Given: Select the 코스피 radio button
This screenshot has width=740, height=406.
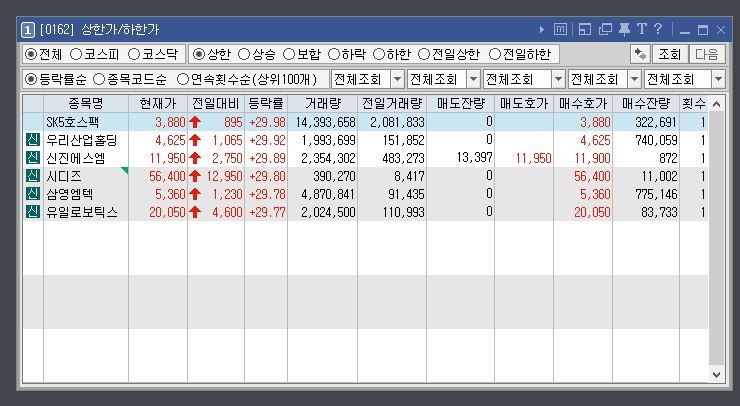Looking at the screenshot, I should coord(76,54).
